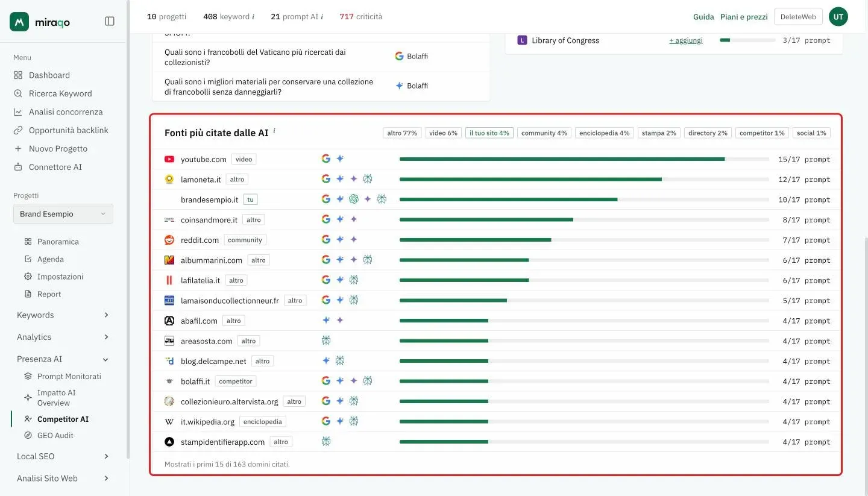Viewport: 868px width, 496px height.
Task: Click the Library of Congress icon
Action: click(x=522, y=40)
